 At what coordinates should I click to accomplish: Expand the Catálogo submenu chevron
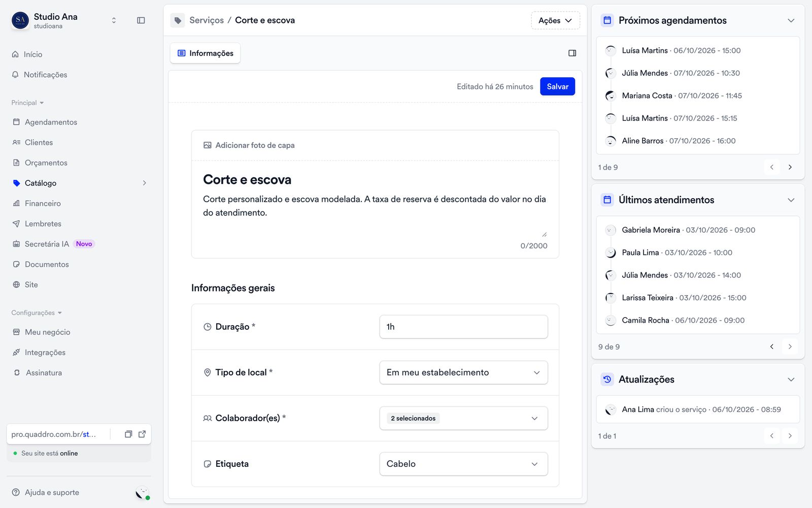145,183
